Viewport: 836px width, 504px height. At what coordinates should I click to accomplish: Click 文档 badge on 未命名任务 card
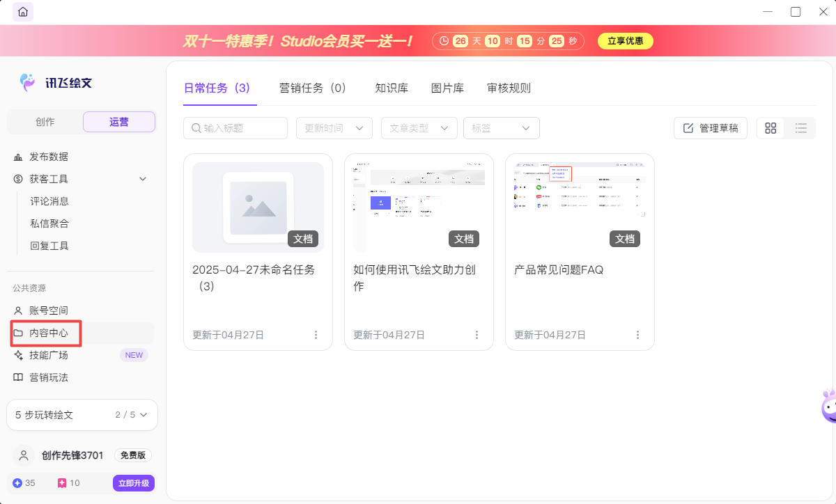pos(303,239)
